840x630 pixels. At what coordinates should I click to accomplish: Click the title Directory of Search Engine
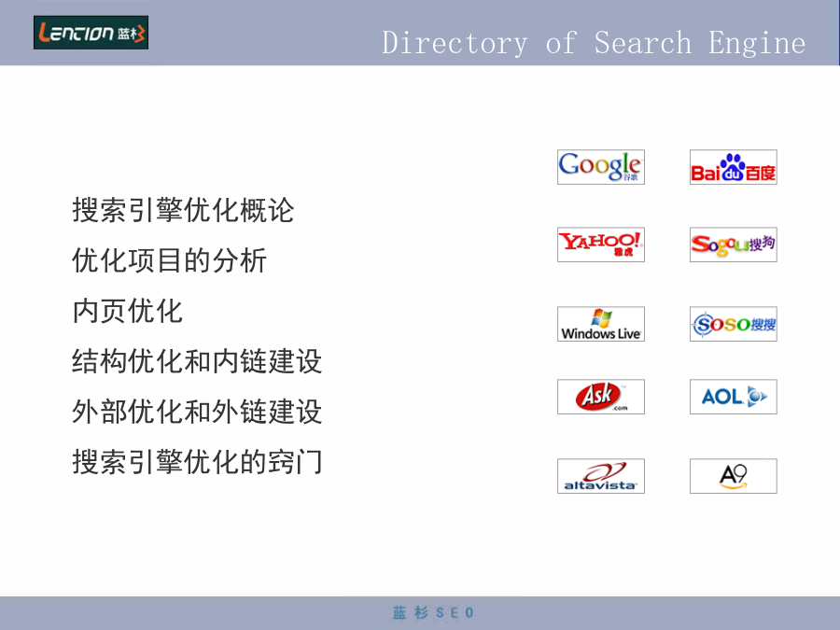coord(594,43)
